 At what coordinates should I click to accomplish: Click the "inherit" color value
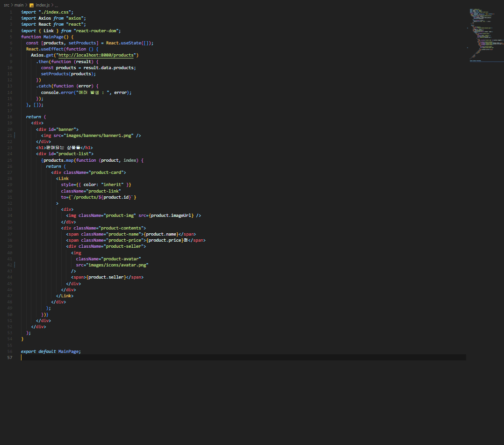(x=112, y=185)
